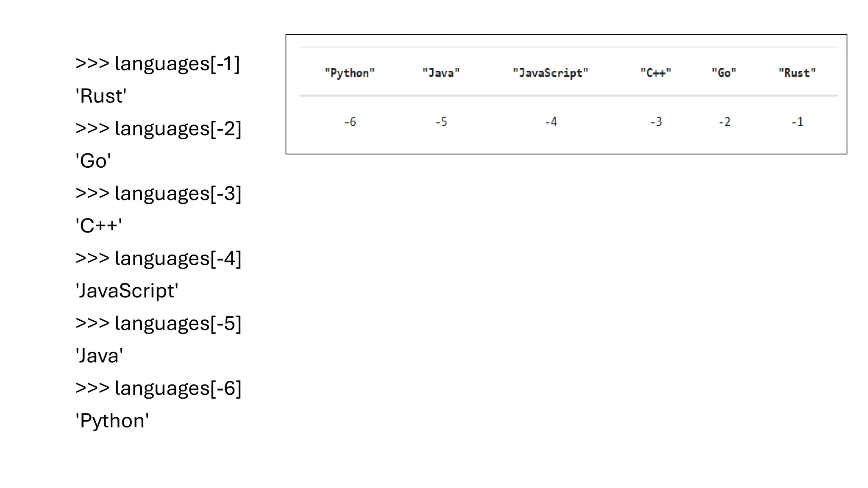
Task: Click the -6 index in the table
Action: point(350,122)
